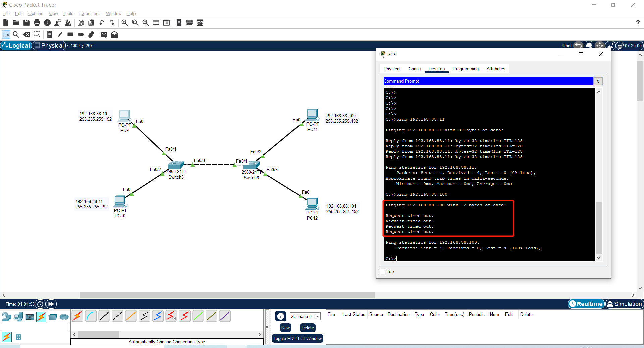Select the Draw Rectangle tool
The image size is (644, 348).
click(70, 34)
